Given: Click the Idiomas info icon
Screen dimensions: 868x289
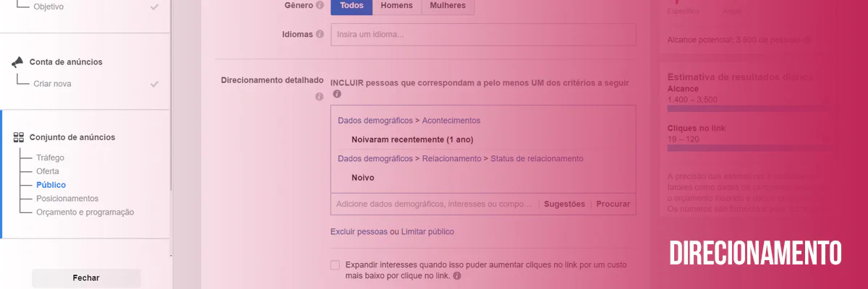Looking at the screenshot, I should pyautogui.click(x=320, y=34).
